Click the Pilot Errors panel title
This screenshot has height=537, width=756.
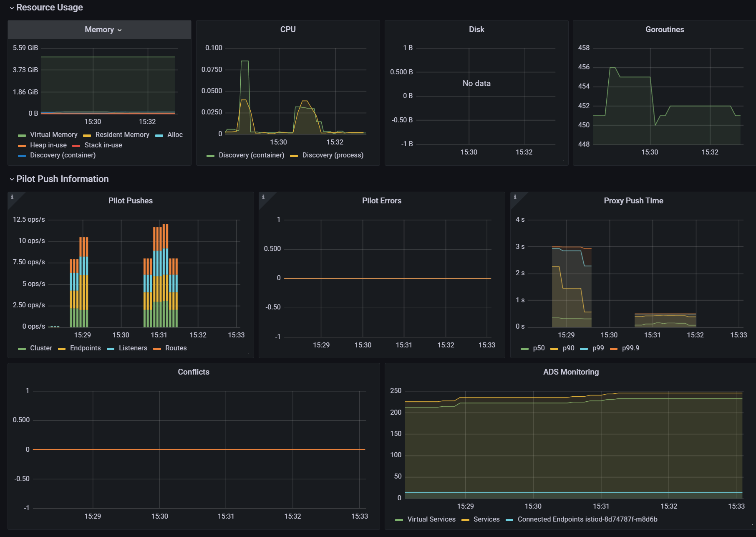click(x=382, y=201)
